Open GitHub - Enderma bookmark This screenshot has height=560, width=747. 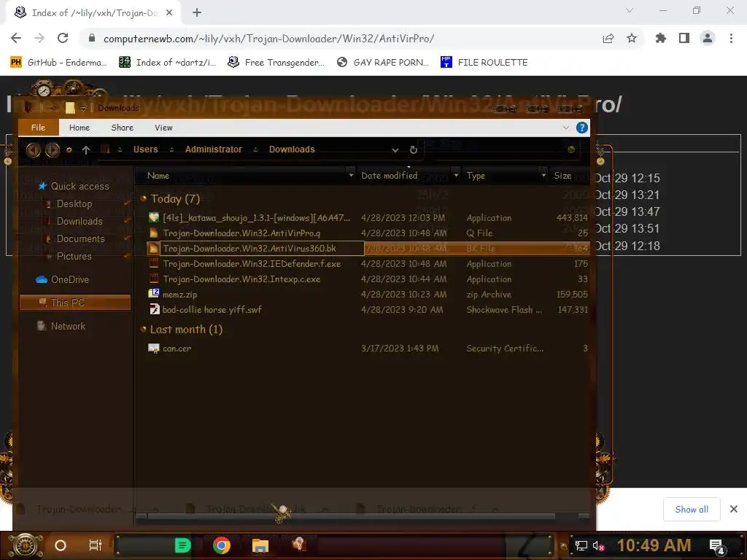click(x=59, y=63)
